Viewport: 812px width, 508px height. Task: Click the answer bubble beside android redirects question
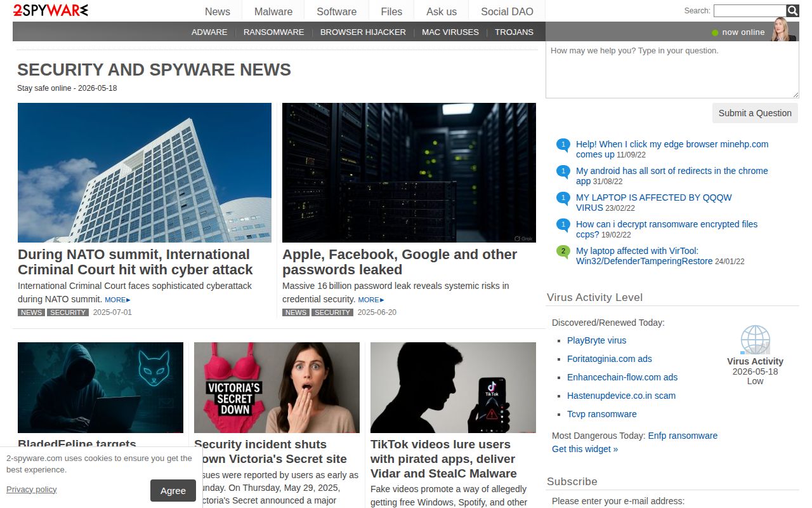click(x=563, y=171)
